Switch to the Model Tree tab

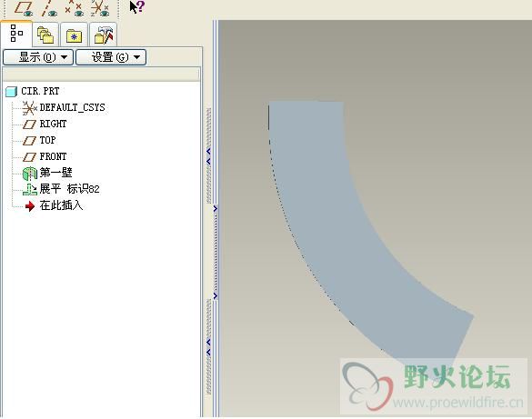16,34
